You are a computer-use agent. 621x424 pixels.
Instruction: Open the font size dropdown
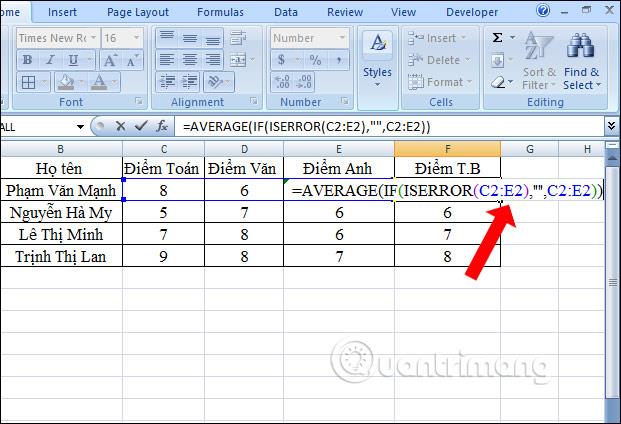137,38
